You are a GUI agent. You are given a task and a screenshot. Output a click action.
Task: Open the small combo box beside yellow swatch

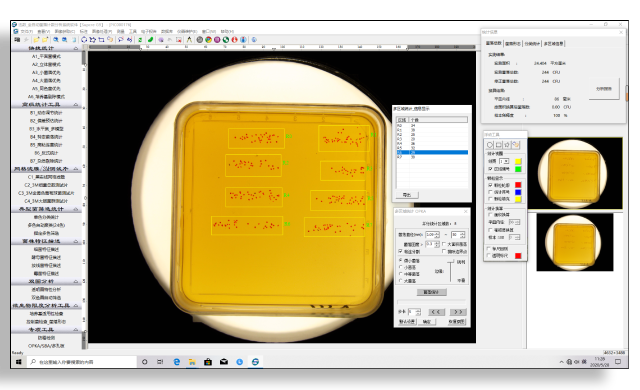coord(504,161)
